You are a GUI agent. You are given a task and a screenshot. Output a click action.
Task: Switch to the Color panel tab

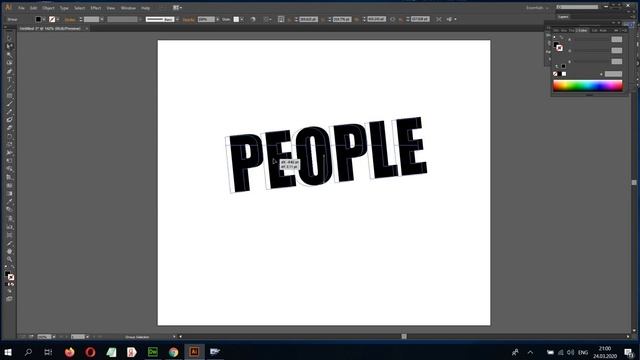click(582, 30)
